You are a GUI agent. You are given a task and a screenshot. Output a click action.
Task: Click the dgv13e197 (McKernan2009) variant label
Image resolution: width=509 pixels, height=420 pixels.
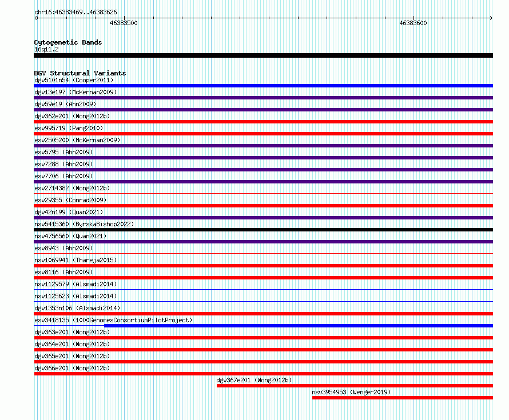click(x=75, y=92)
